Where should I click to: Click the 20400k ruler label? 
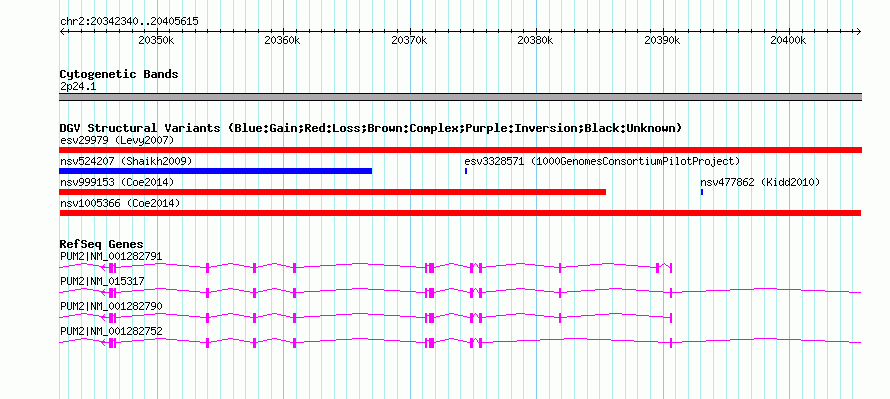pyautogui.click(x=788, y=41)
